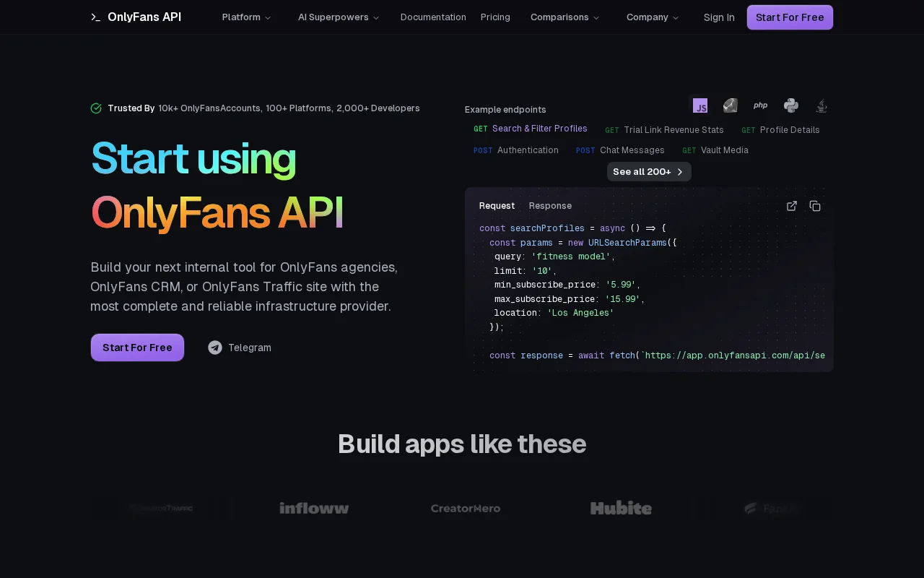Click Start For Free below hero text
924x578 pixels.
[x=137, y=348]
